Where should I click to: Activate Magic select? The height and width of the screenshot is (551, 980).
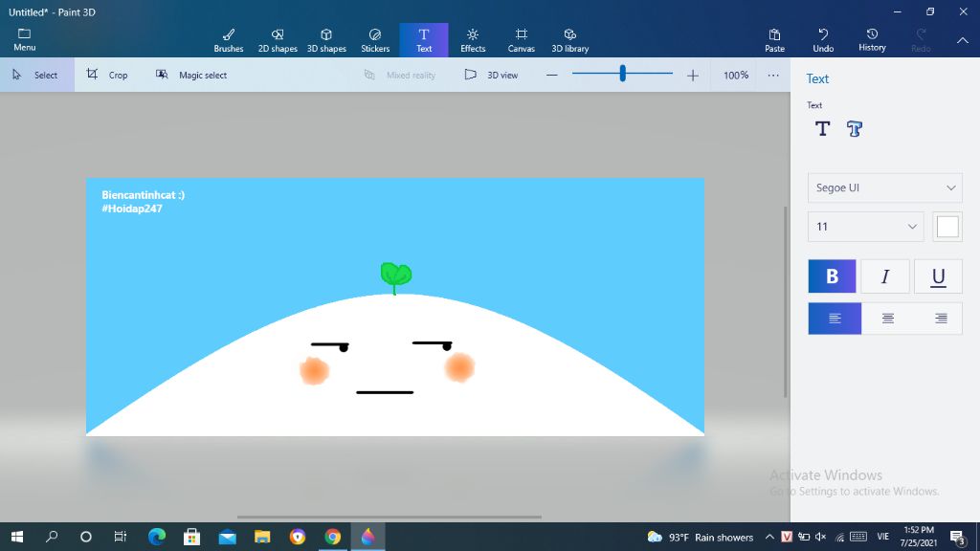pos(191,75)
